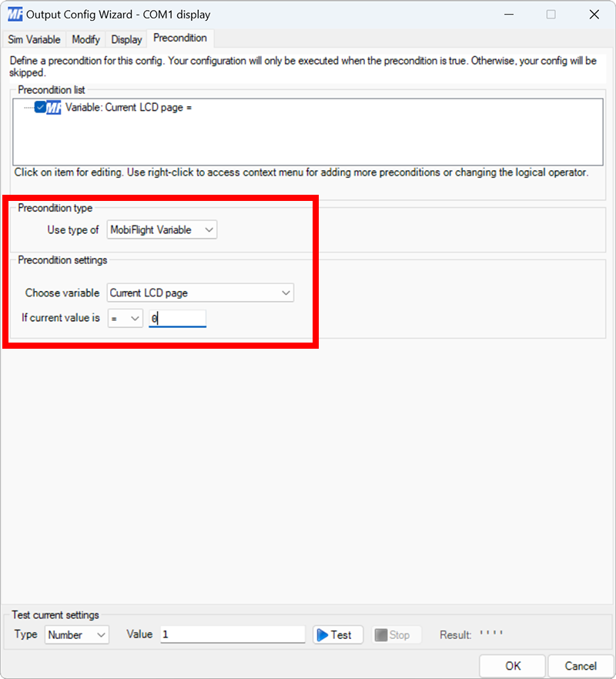
Task: Click the MobiFlight icon in the title bar
Action: [17, 14]
